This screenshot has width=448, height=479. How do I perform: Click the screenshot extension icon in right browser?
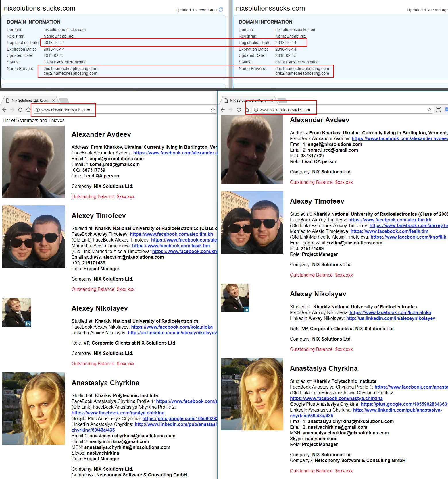coord(439,110)
